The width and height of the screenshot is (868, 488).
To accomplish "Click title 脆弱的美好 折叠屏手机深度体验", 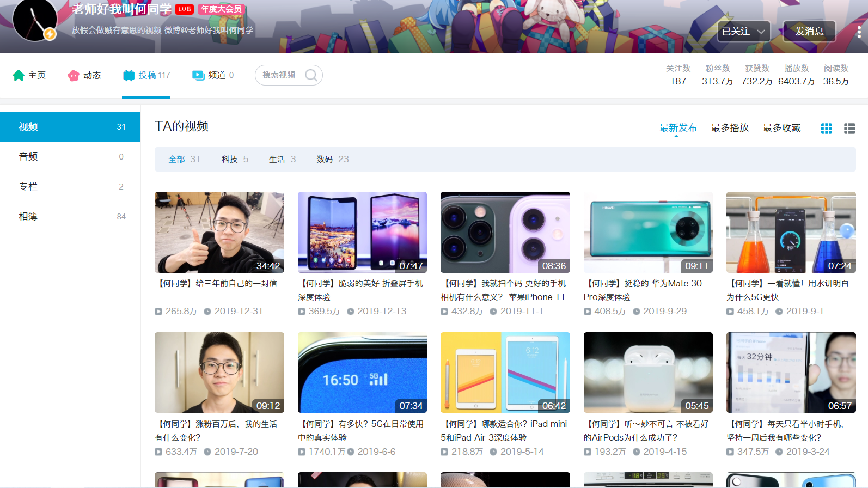I will click(360, 290).
